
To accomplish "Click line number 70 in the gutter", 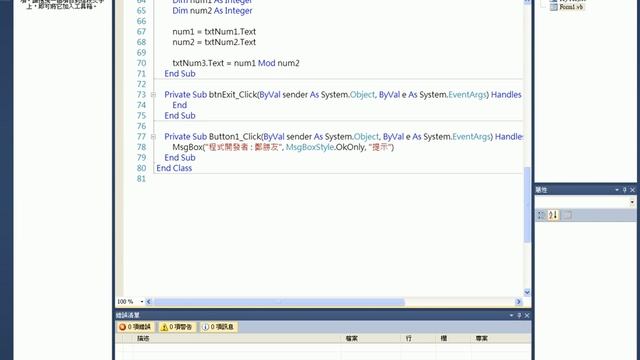I will click(141, 63).
